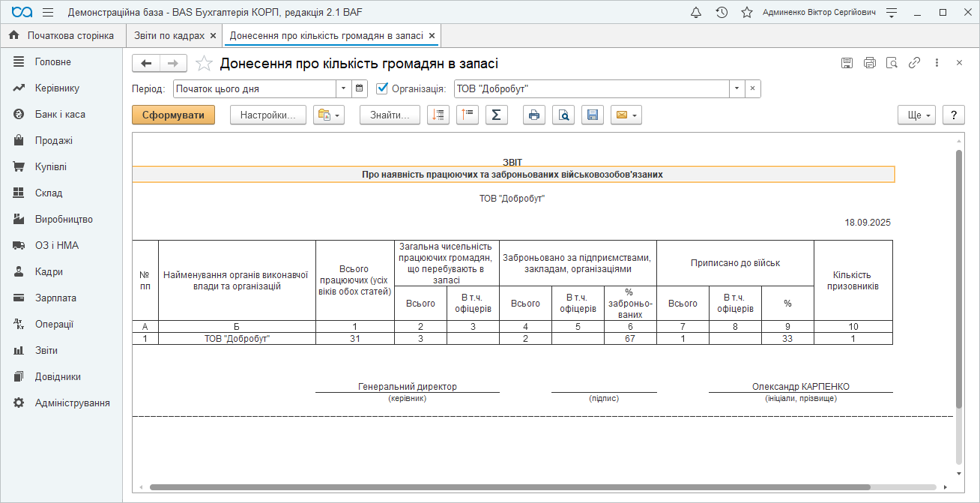This screenshot has height=503, width=980.
Task: Open the send by email dropdown
Action: 626,115
